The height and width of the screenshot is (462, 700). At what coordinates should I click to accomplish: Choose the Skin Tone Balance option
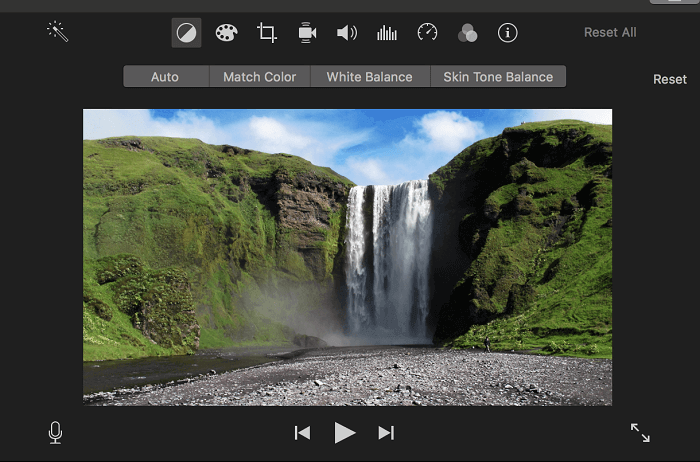(x=498, y=77)
